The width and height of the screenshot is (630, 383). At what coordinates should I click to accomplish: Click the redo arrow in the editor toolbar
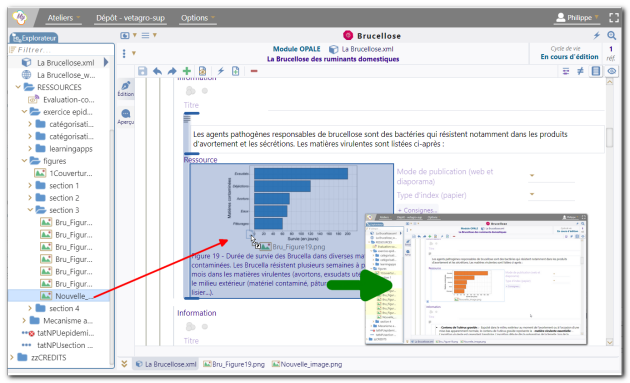tap(172, 71)
